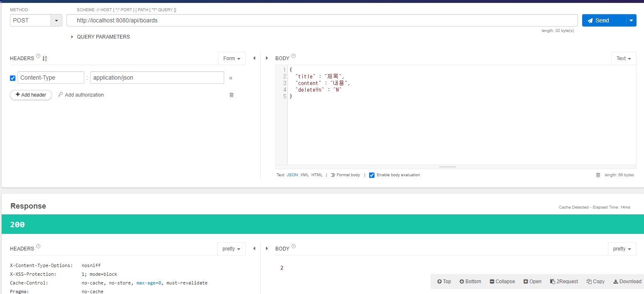Clear the request body with trash icon
The height and width of the screenshot is (294, 644).
[x=598, y=175]
